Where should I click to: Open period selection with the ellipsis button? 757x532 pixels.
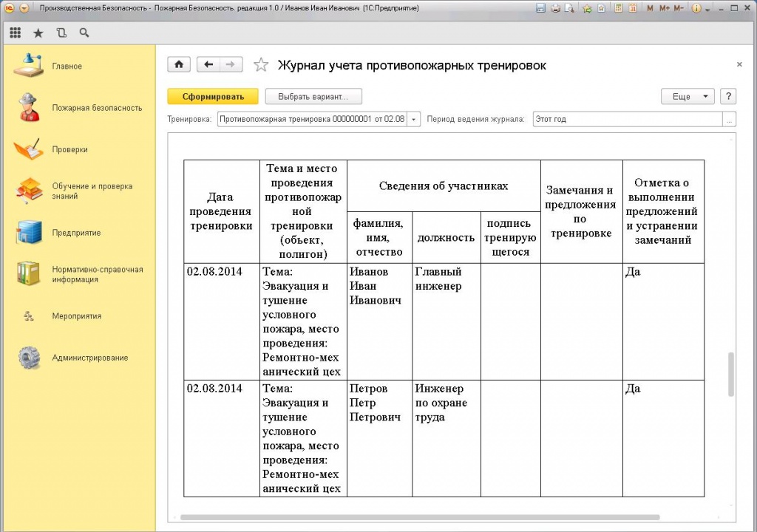pyautogui.click(x=730, y=119)
